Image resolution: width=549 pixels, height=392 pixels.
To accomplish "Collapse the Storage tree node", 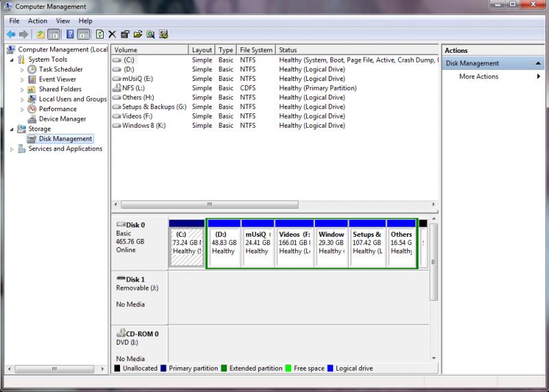I will coord(12,129).
